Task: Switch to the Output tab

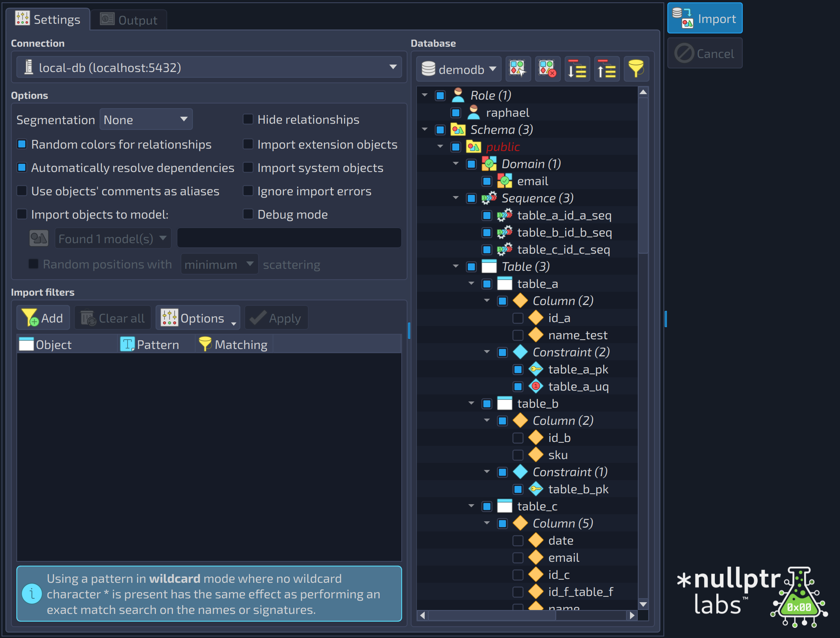Action: pyautogui.click(x=129, y=20)
